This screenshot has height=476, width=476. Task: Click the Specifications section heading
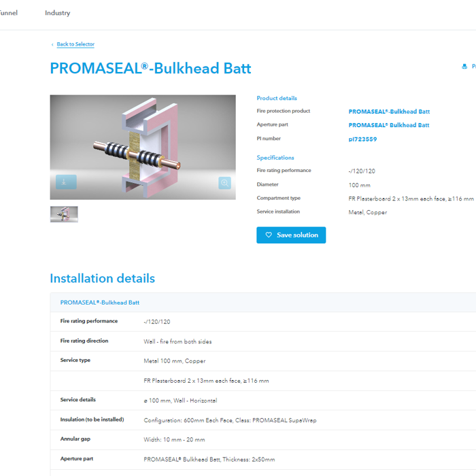(275, 158)
